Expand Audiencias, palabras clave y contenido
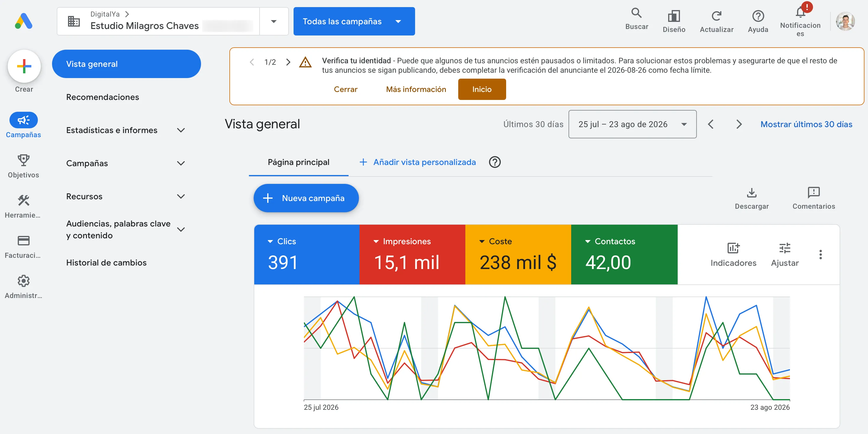This screenshot has width=868, height=434. click(x=181, y=229)
